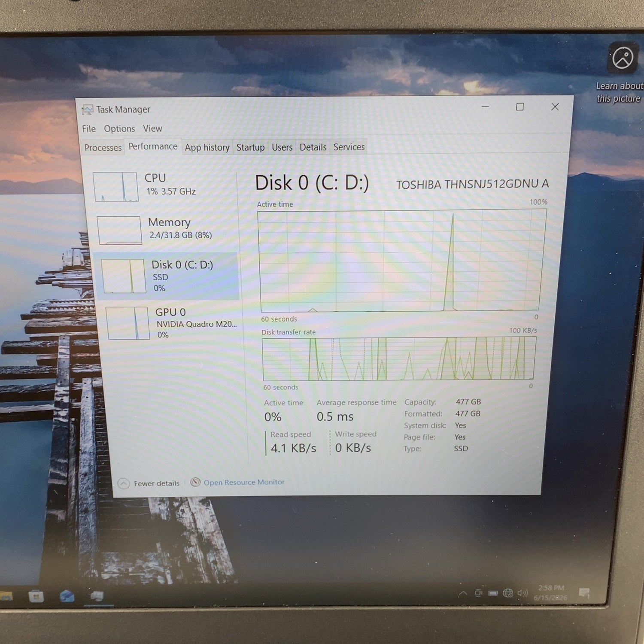This screenshot has width=644, height=644.
Task: Click the 'Type:' label in disk details
Action: (412, 449)
